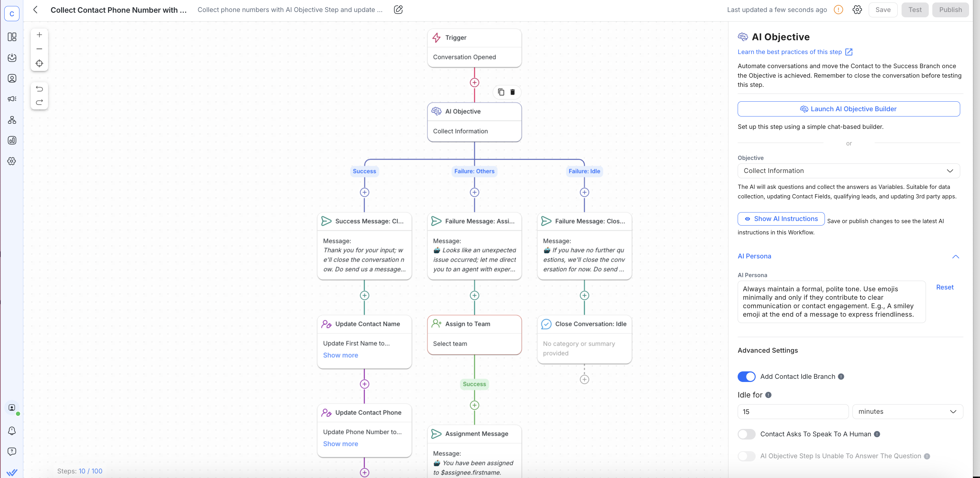Launch AI Objective Builder
Screen dimensions: 980x478
click(848, 109)
